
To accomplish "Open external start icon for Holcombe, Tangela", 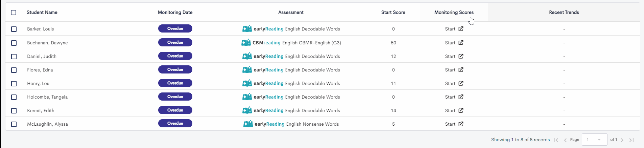I will pos(461,97).
